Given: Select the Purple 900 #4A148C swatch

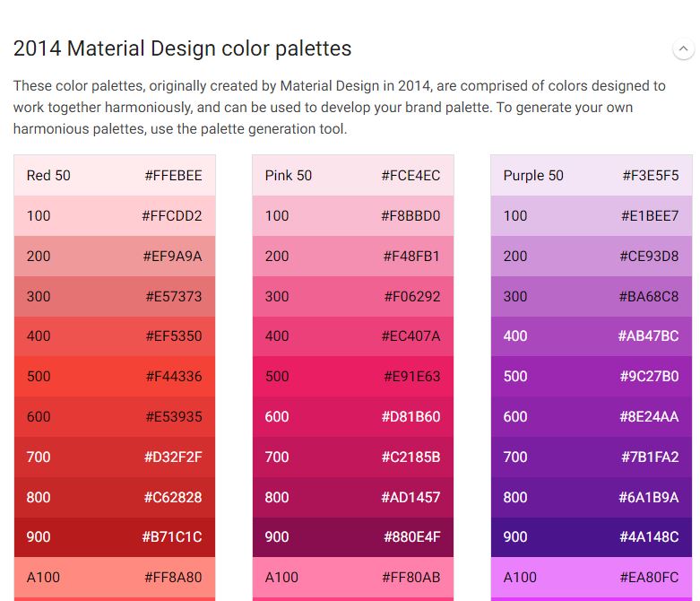Looking at the screenshot, I should click(592, 536).
